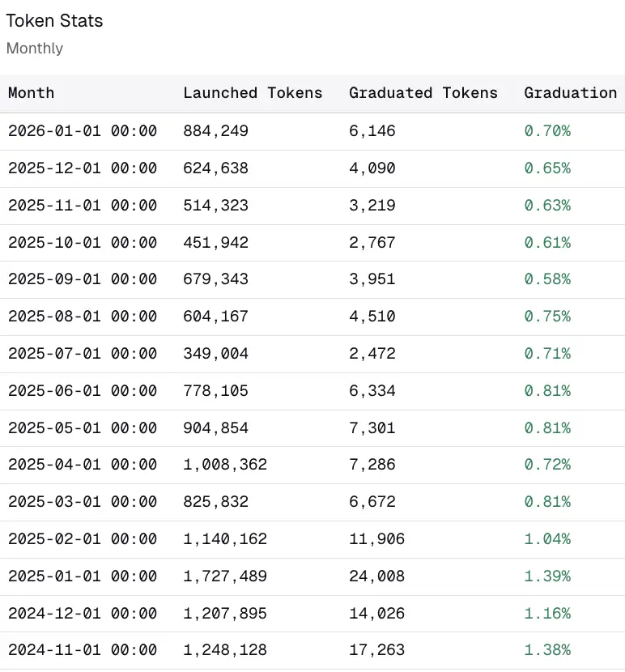Click graduated tokens value 3,219

[372, 206]
